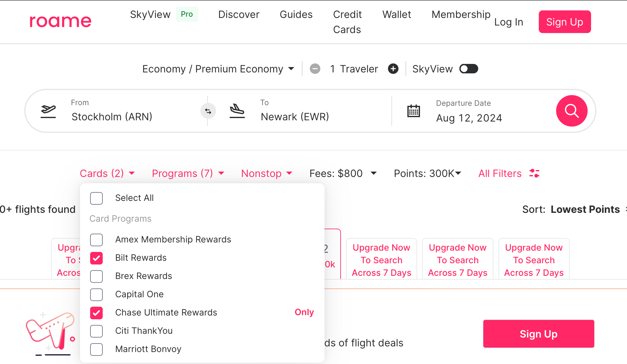627x364 pixels.
Task: Expand the Fees: $800 dropdown
Action: coord(343,173)
